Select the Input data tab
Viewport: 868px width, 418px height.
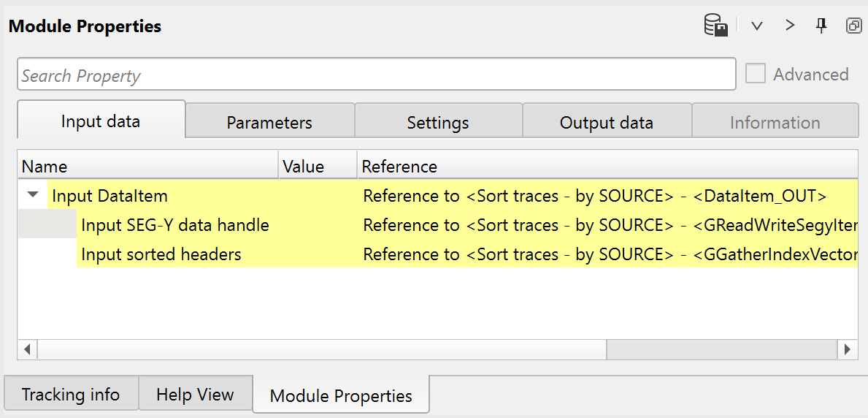coord(101,121)
